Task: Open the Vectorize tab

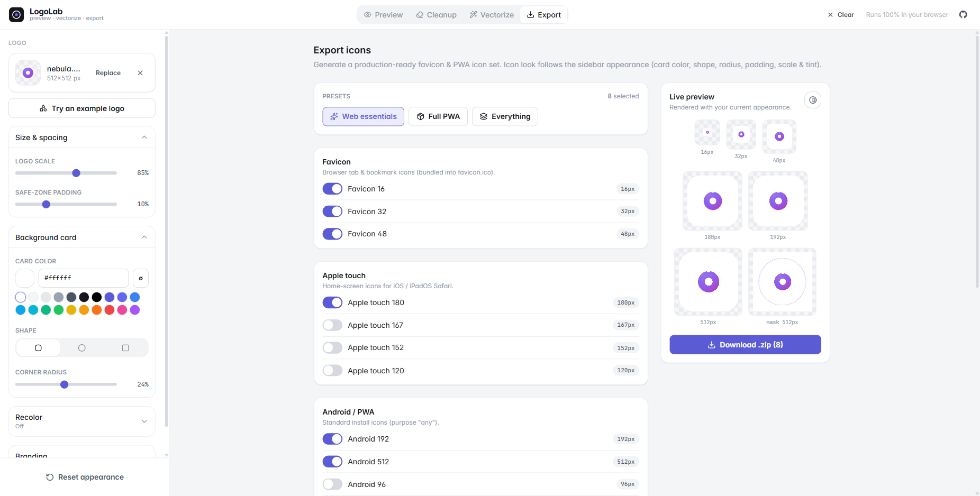Action: (x=492, y=15)
